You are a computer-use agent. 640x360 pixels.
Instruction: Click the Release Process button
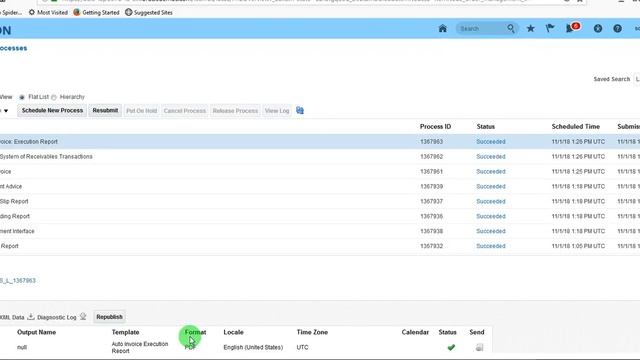235,111
